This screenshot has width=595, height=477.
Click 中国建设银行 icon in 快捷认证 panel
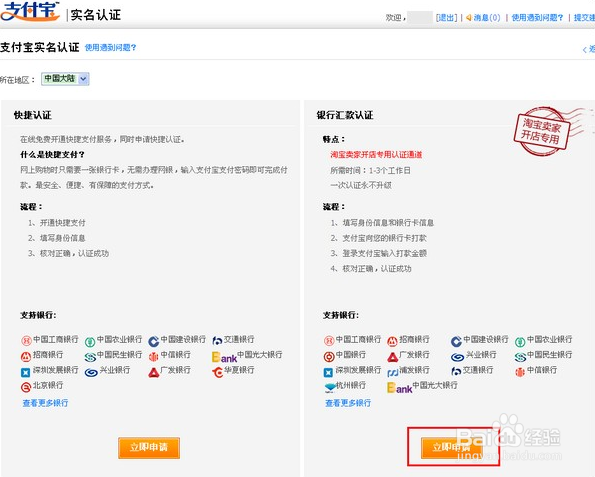tap(154, 342)
